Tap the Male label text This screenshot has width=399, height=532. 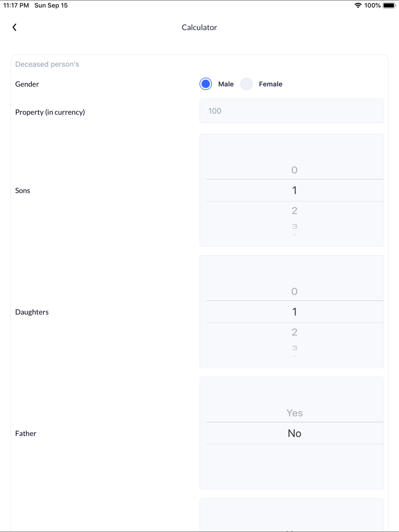pyautogui.click(x=226, y=84)
